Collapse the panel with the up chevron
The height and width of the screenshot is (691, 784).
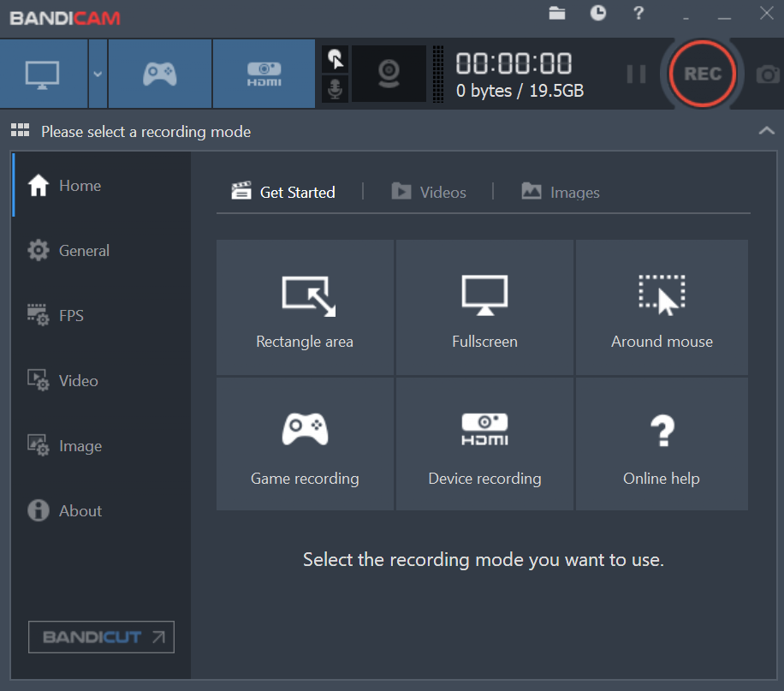click(x=767, y=131)
